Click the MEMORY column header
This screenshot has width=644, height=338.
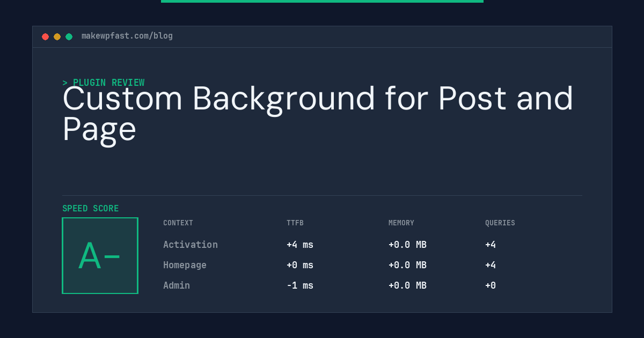401,223
